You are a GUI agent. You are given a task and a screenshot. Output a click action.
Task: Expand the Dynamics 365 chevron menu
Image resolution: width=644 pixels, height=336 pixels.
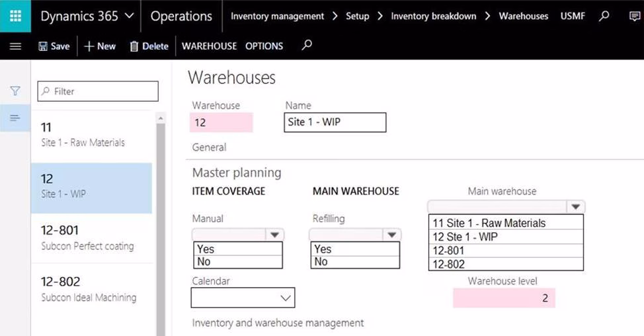129,16
